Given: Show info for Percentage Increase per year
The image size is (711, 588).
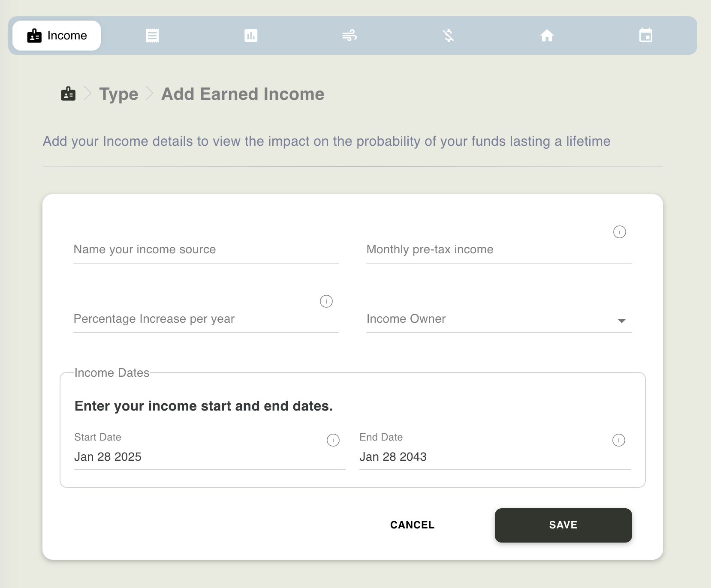Looking at the screenshot, I should point(326,301).
